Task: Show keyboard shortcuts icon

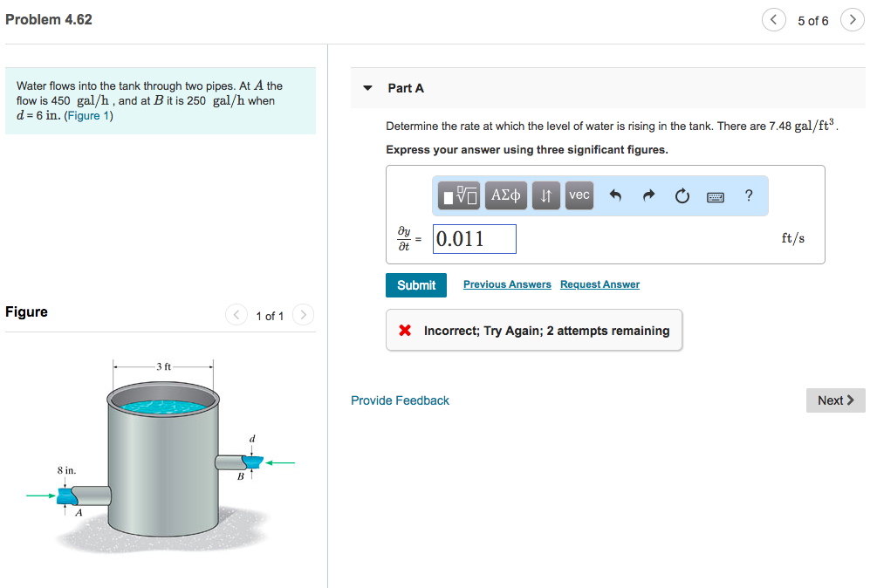Action: point(716,197)
